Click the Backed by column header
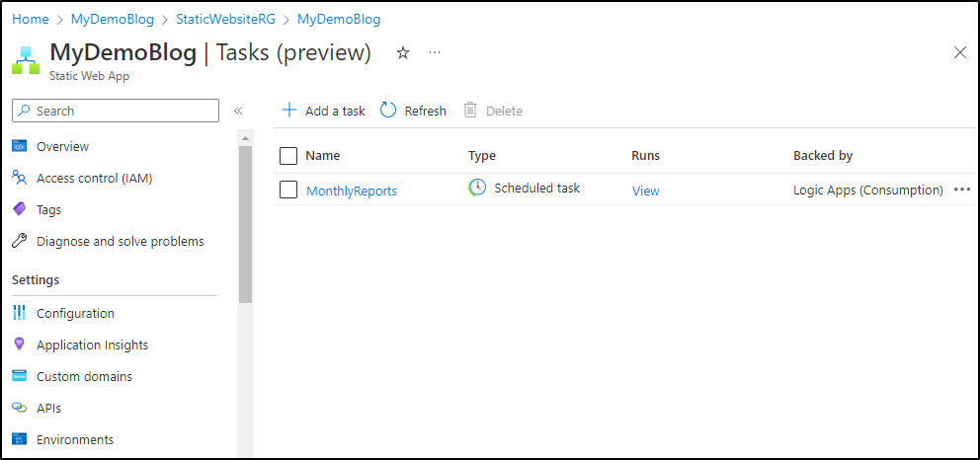 (823, 156)
